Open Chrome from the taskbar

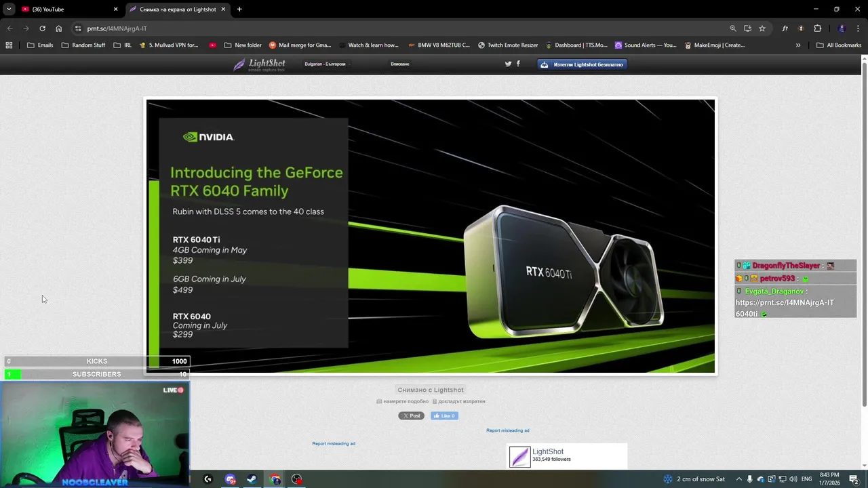275,479
